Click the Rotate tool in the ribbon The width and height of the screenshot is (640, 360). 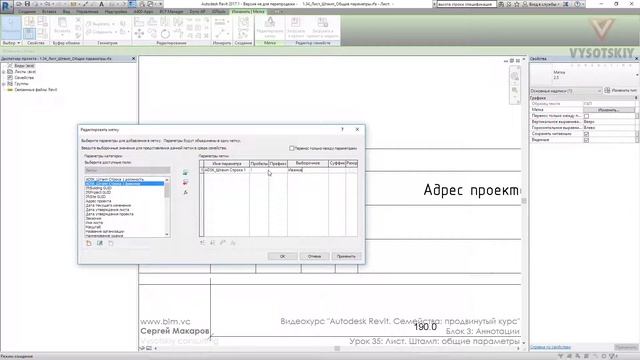[165, 33]
